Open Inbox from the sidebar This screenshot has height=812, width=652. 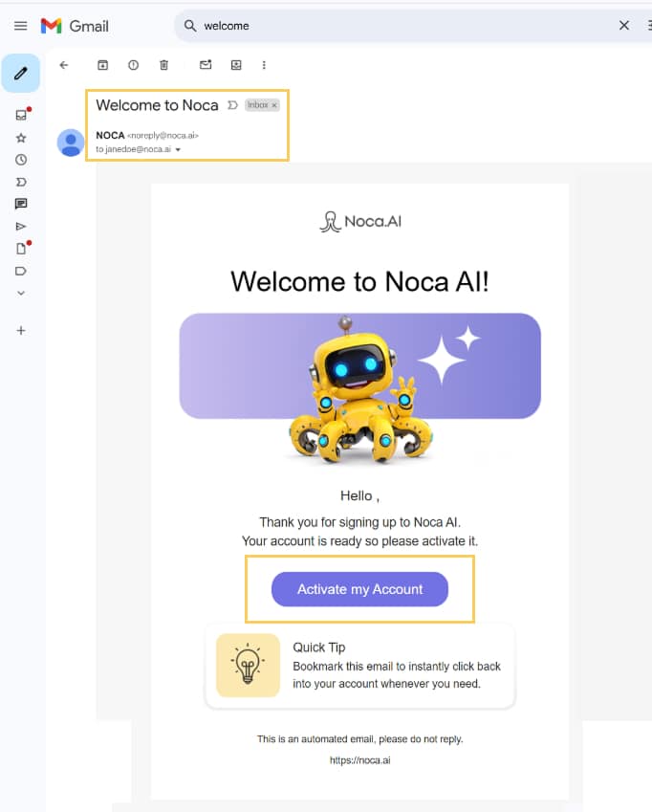pos(21,115)
